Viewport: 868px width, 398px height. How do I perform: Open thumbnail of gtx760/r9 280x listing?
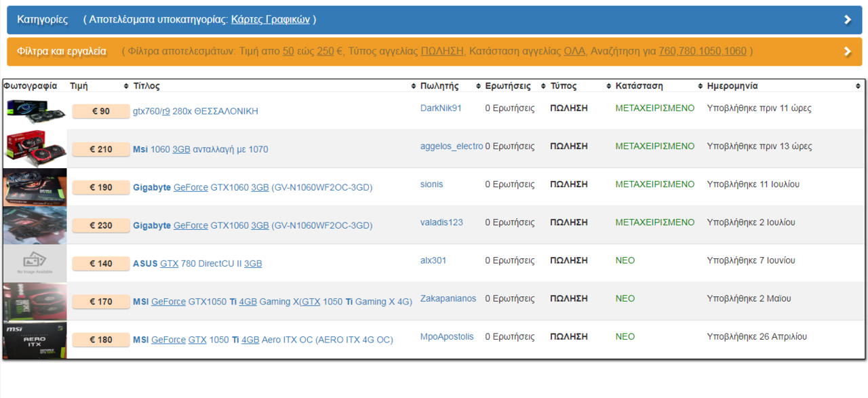(35, 111)
